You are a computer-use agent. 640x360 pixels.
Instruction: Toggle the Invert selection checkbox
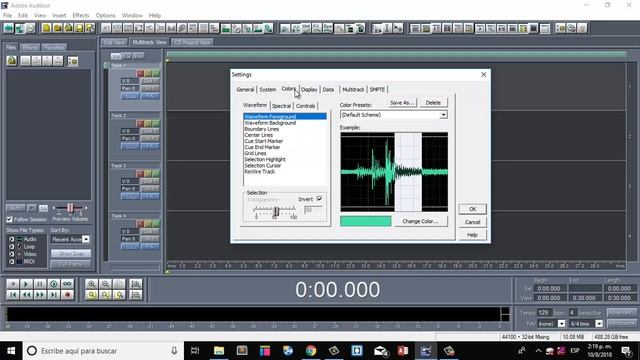click(x=320, y=199)
